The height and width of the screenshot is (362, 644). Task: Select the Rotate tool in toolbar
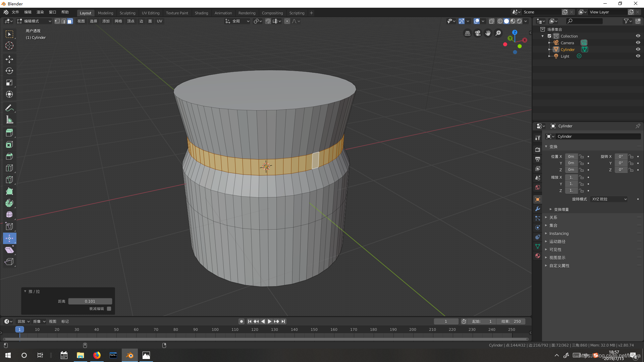click(x=9, y=71)
